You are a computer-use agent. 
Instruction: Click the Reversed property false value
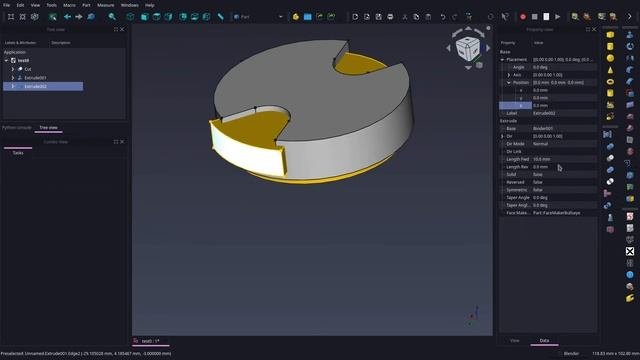click(564, 182)
